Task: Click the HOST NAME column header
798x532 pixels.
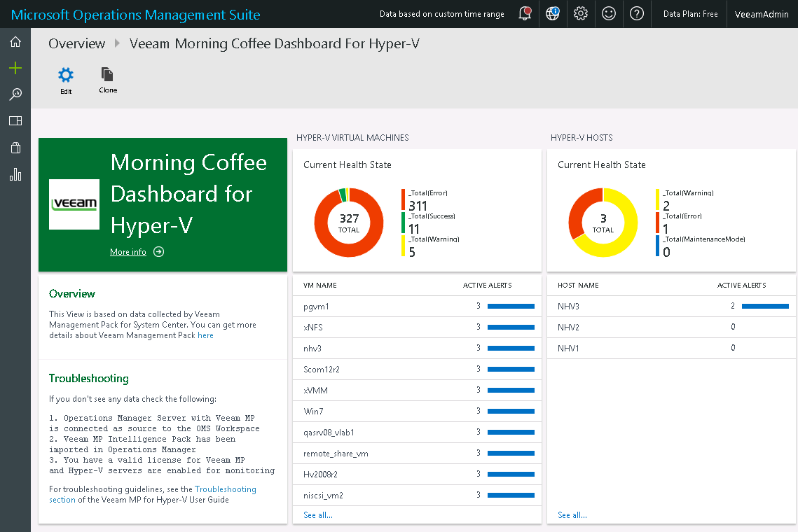Action: (x=578, y=286)
